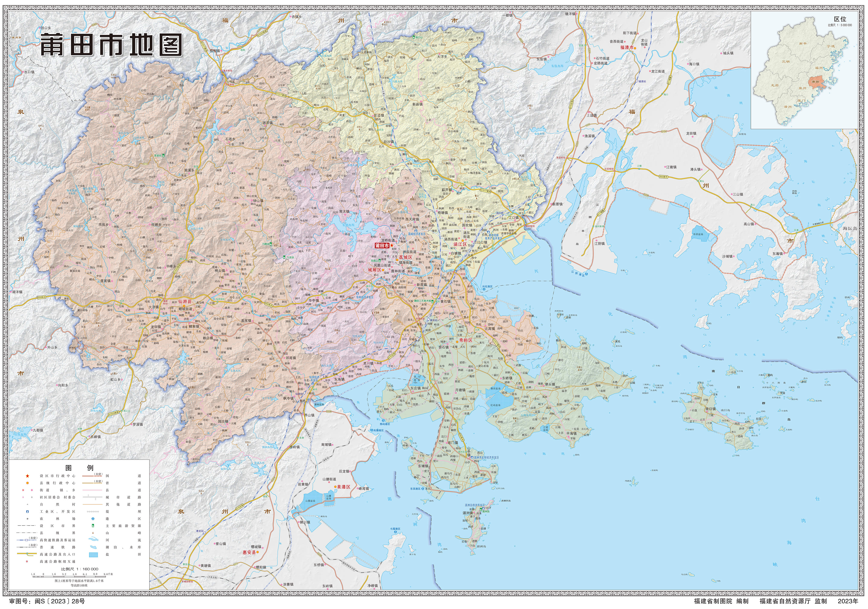This screenshot has width=868, height=609.
Task: Click the blue industrial zone legend icon
Action: [28, 511]
